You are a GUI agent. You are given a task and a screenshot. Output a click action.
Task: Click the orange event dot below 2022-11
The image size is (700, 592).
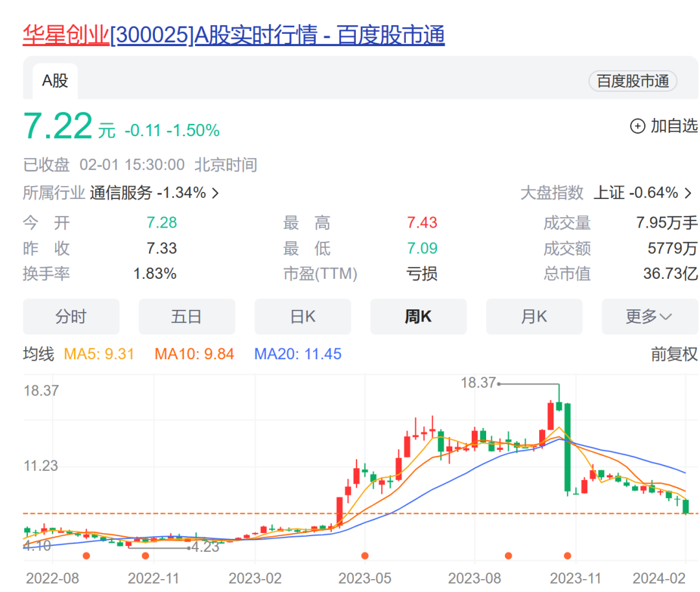coord(145,556)
